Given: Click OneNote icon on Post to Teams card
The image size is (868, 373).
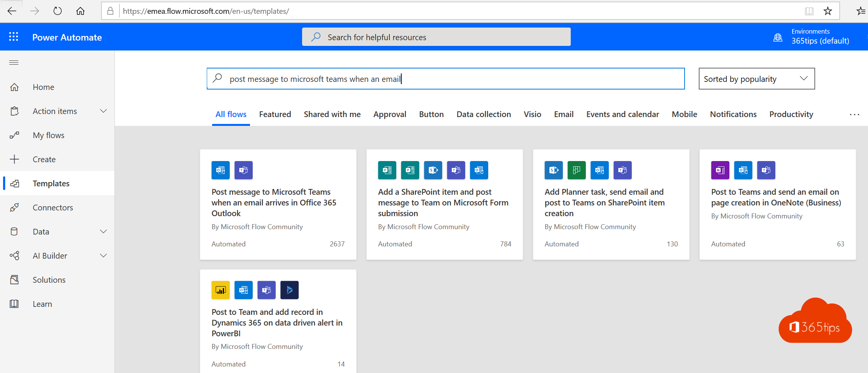Looking at the screenshot, I should (720, 170).
